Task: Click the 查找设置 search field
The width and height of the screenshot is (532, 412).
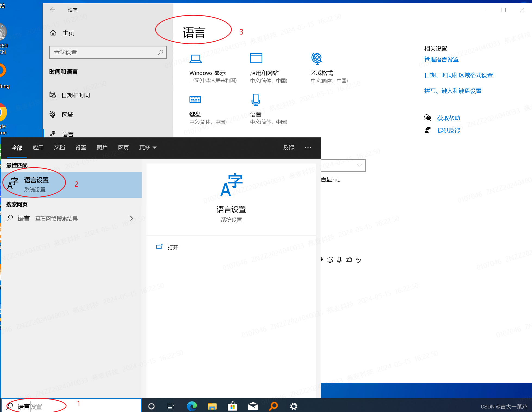Action: point(108,52)
